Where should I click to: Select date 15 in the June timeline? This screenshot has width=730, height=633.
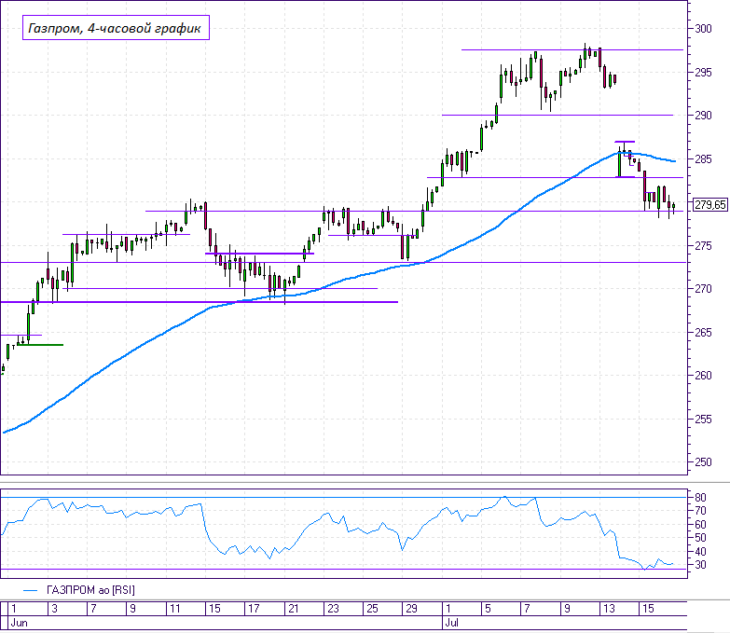tap(215, 608)
